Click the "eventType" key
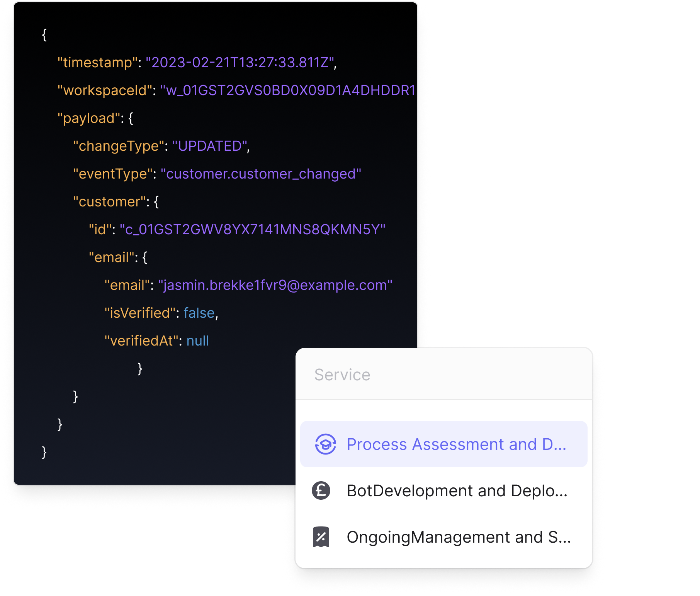The height and width of the screenshot is (596, 700). 112,174
